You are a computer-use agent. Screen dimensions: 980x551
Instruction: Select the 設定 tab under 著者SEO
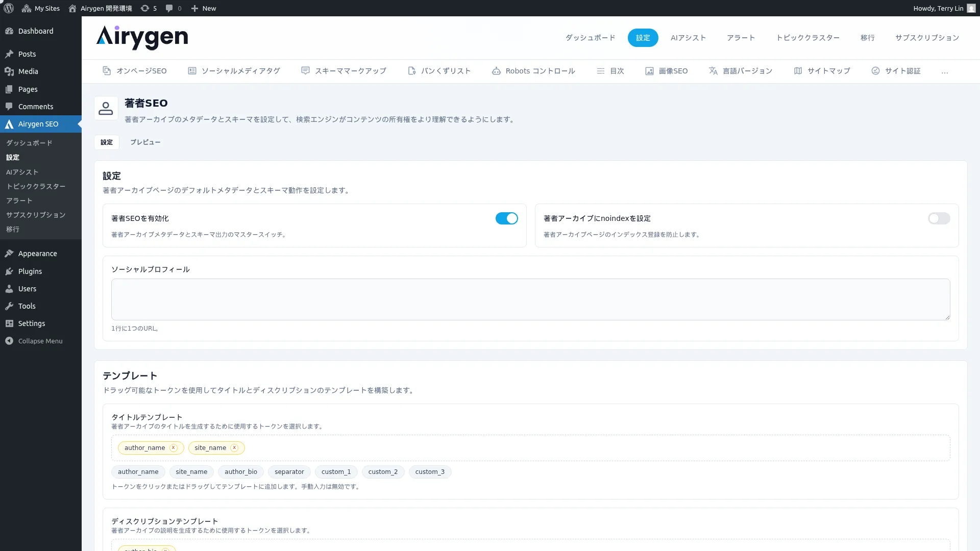107,142
